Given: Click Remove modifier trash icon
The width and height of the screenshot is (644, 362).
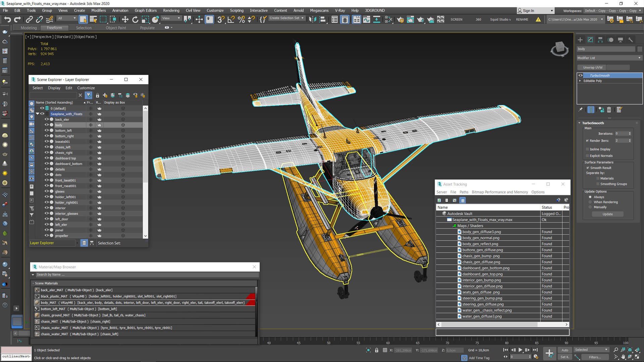Looking at the screenshot, I should click(x=609, y=110).
